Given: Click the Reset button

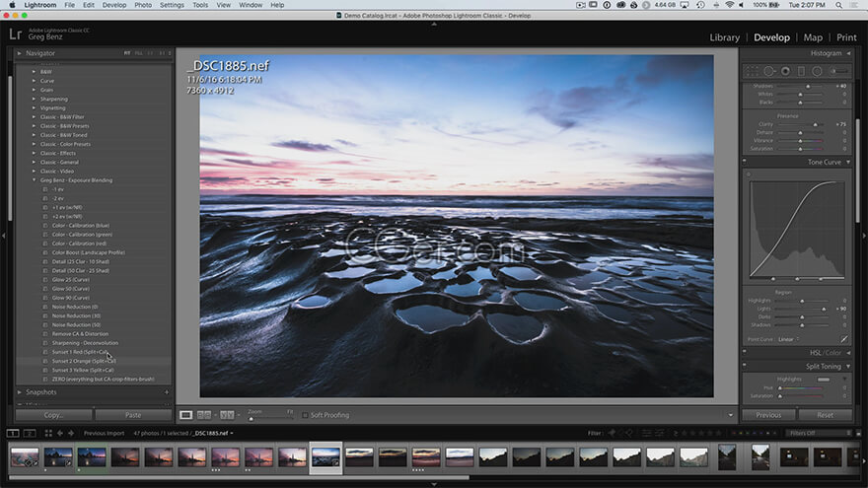Looking at the screenshot, I should 825,415.
